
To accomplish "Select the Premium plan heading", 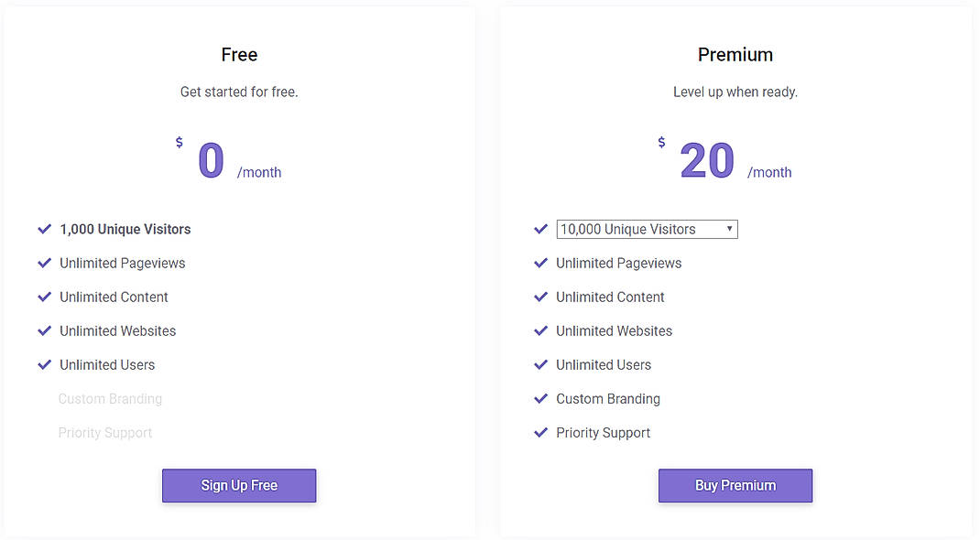I will tap(735, 54).
